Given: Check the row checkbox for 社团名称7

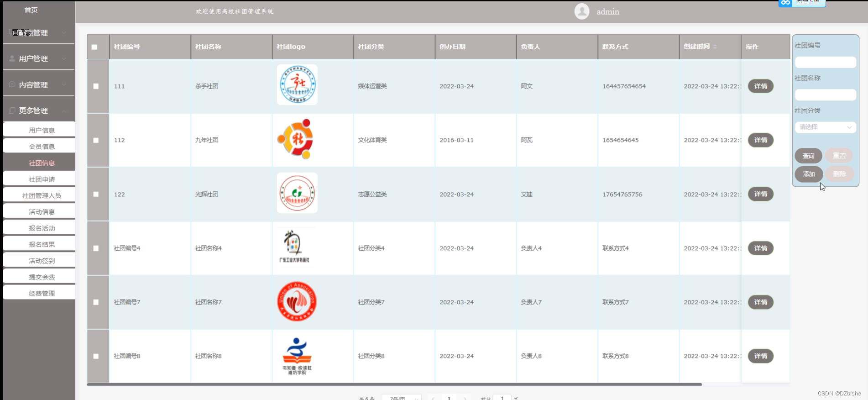Looking at the screenshot, I should click(x=96, y=302).
